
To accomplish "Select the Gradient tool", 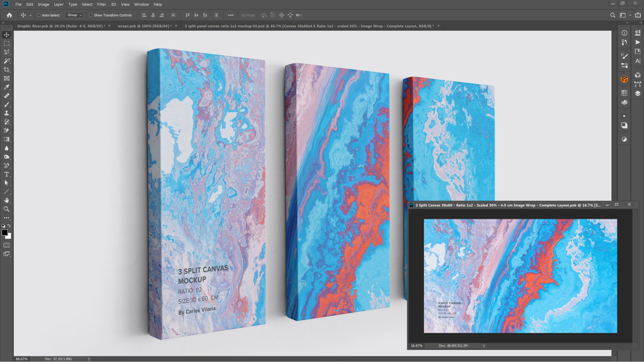I will click(x=6, y=140).
